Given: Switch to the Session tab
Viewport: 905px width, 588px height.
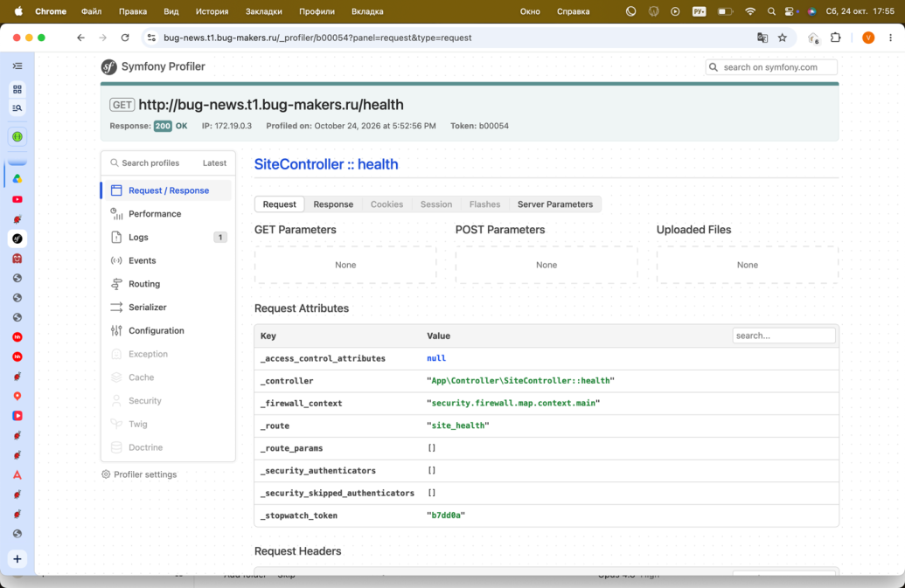Looking at the screenshot, I should click(436, 204).
